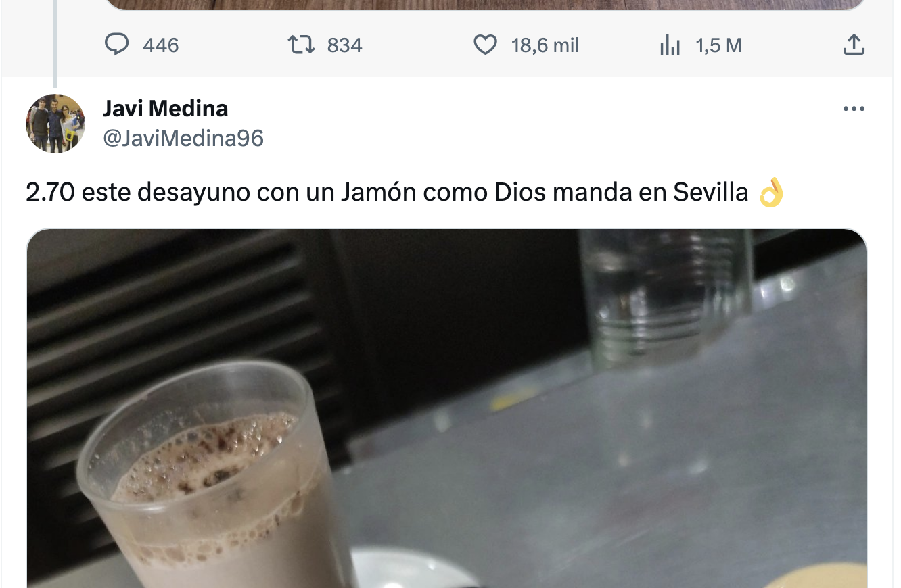
Task: Open Javi Medina's profile avatar
Action: point(55,123)
